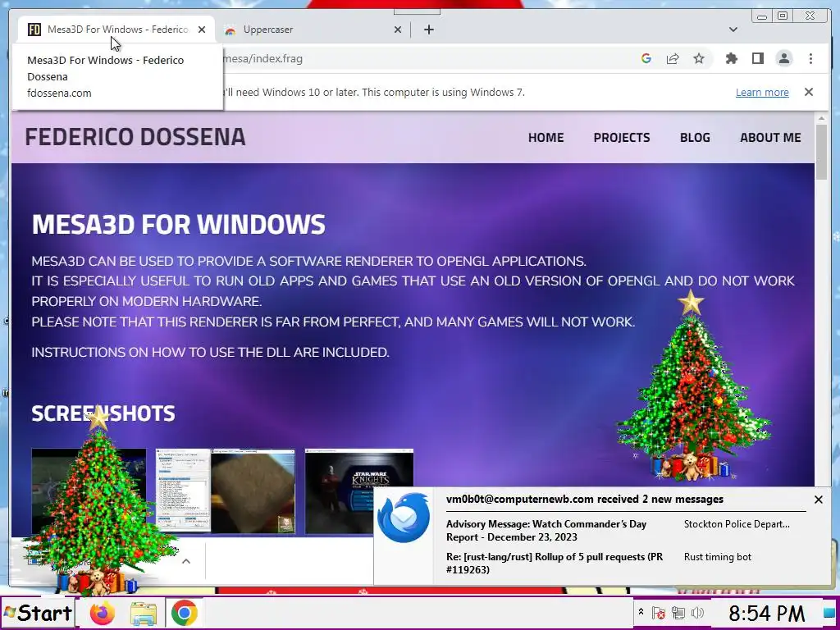Open the Windows Start button
The height and width of the screenshot is (630, 840).
(x=38, y=613)
